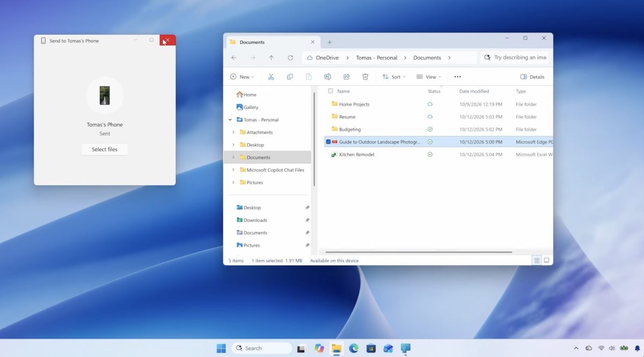Switch to details list view icon in status bar
The height and width of the screenshot is (357, 644).
coord(537,261)
